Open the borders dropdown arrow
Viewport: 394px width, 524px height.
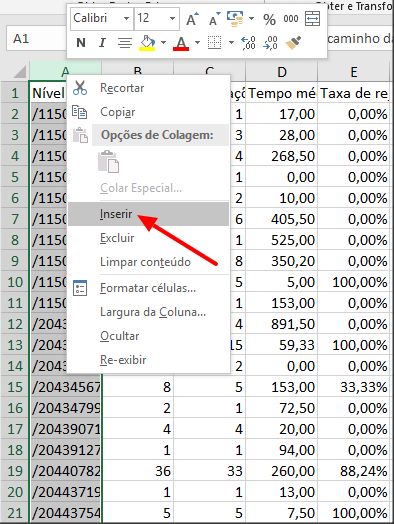pyautogui.click(x=231, y=43)
